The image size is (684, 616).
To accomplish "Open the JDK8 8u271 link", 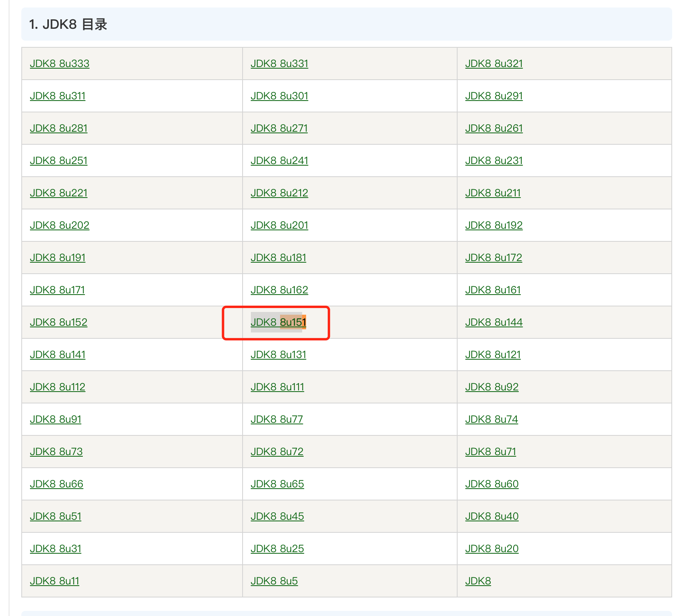I will coord(279,128).
